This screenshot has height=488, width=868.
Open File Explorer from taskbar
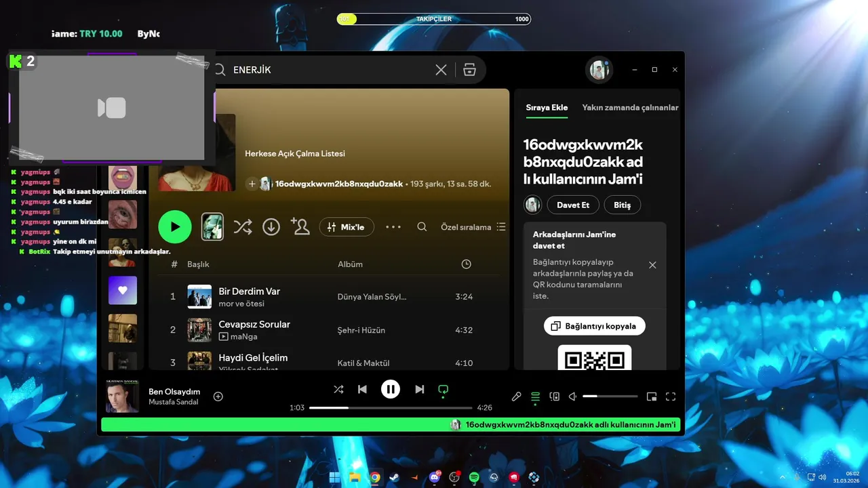355,477
